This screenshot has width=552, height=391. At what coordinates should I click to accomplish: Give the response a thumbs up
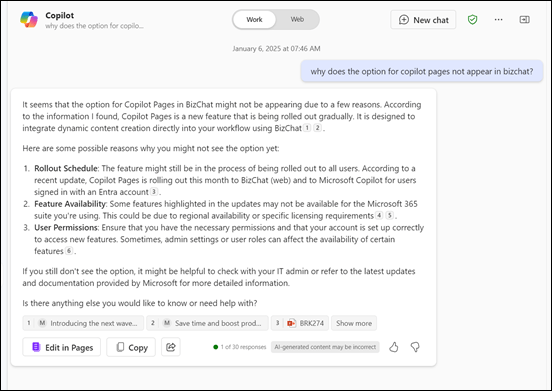(x=394, y=347)
